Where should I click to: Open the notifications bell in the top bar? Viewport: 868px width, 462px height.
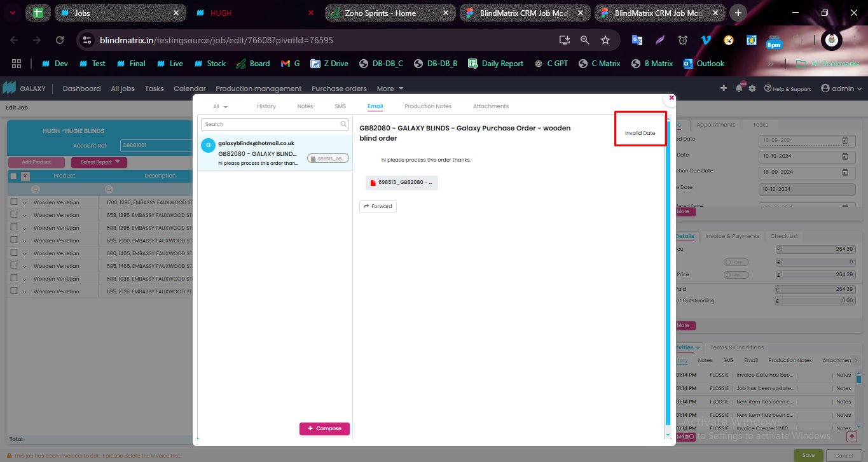click(739, 88)
